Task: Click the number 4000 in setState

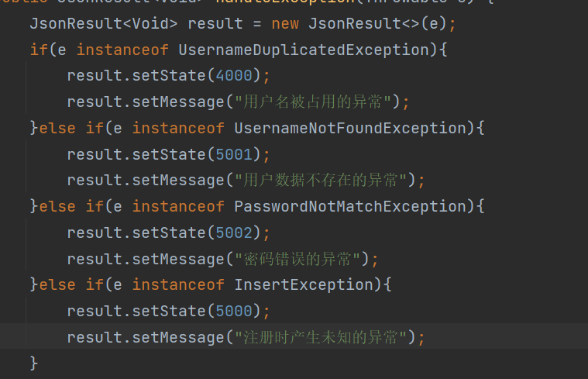Action: pyautogui.click(x=234, y=76)
